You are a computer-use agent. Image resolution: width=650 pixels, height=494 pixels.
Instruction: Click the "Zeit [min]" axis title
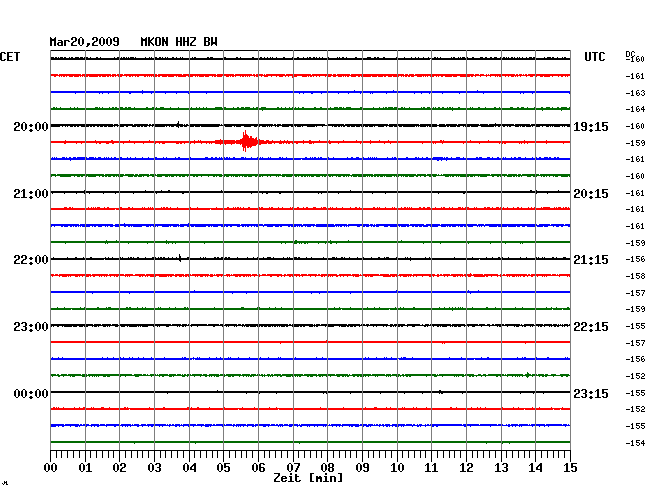pos(308,478)
